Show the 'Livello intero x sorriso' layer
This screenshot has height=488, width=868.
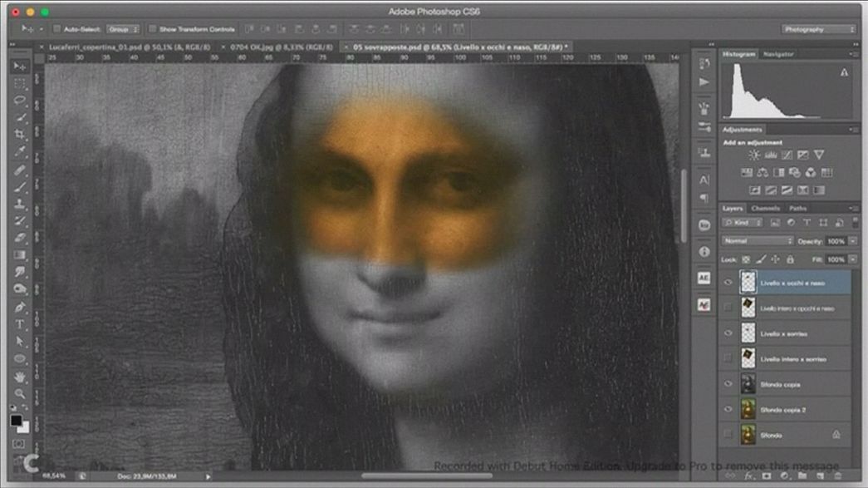pyautogui.click(x=728, y=359)
